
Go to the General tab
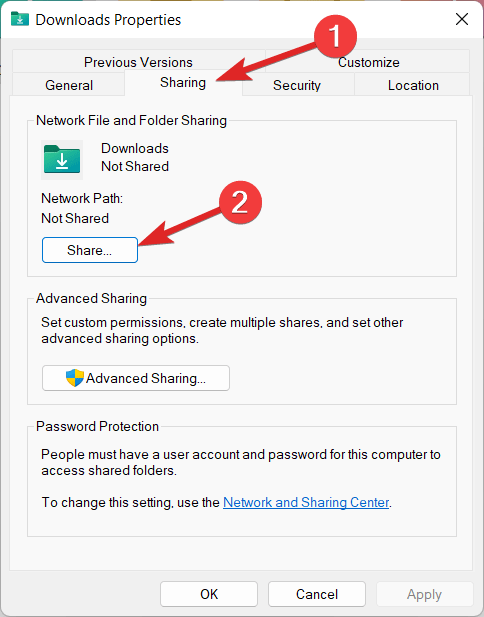69,85
